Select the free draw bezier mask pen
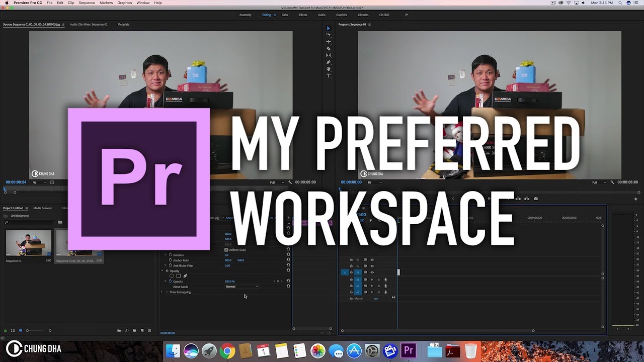 pos(185,276)
